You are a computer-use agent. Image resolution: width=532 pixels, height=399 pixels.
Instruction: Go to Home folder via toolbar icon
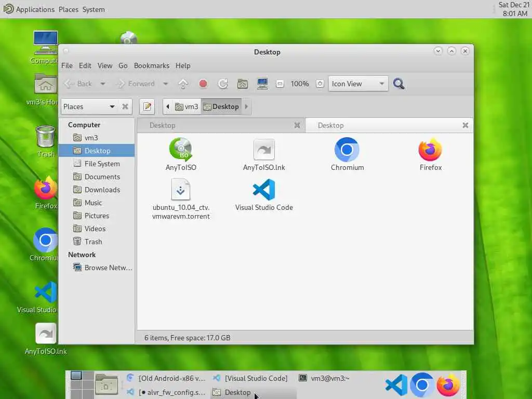tap(242, 84)
